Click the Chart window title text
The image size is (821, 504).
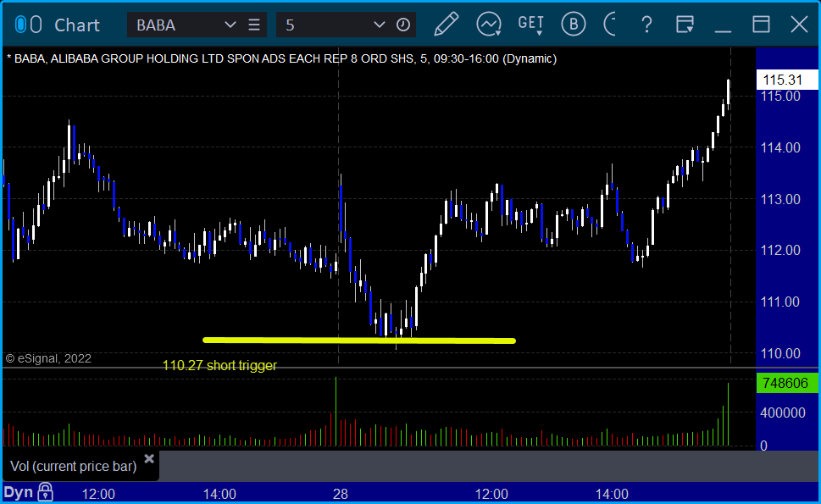click(77, 25)
